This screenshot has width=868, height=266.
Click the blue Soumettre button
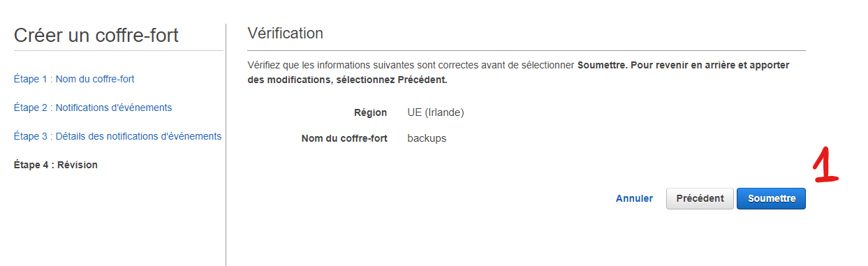(771, 198)
